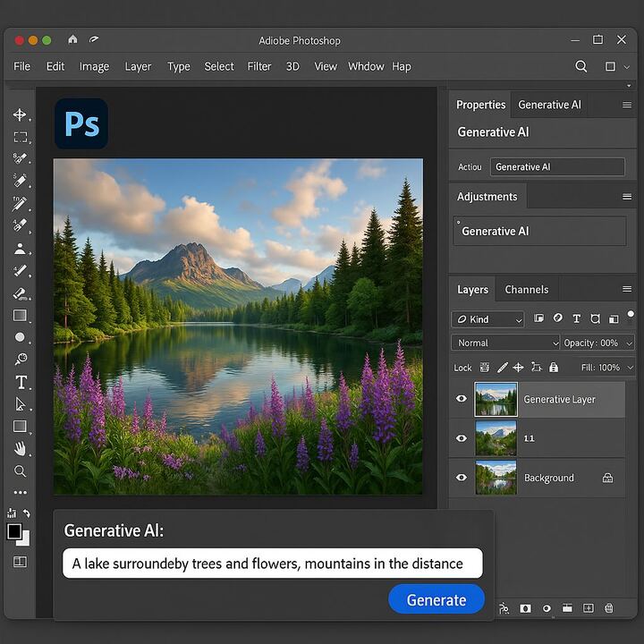
Task: Open the search magnifier in menu bar
Action: (x=580, y=66)
